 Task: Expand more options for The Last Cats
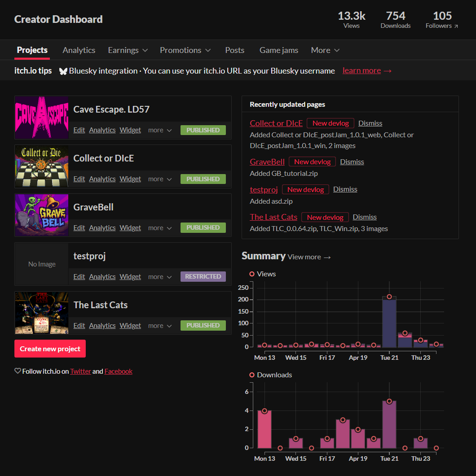point(160,326)
